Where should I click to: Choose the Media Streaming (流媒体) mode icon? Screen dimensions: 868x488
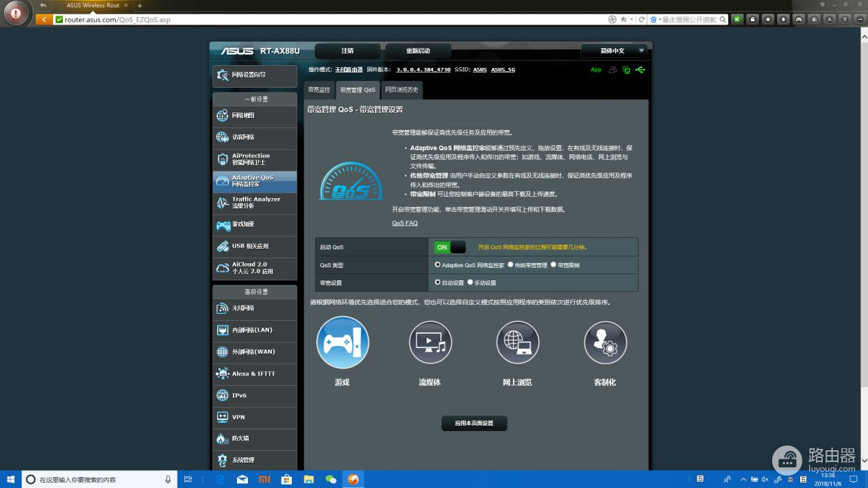(430, 342)
